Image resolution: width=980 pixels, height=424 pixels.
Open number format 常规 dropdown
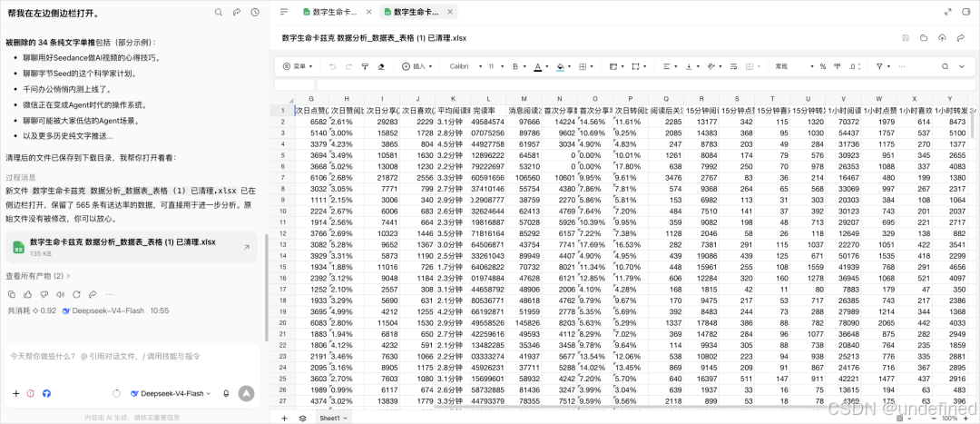[795, 66]
